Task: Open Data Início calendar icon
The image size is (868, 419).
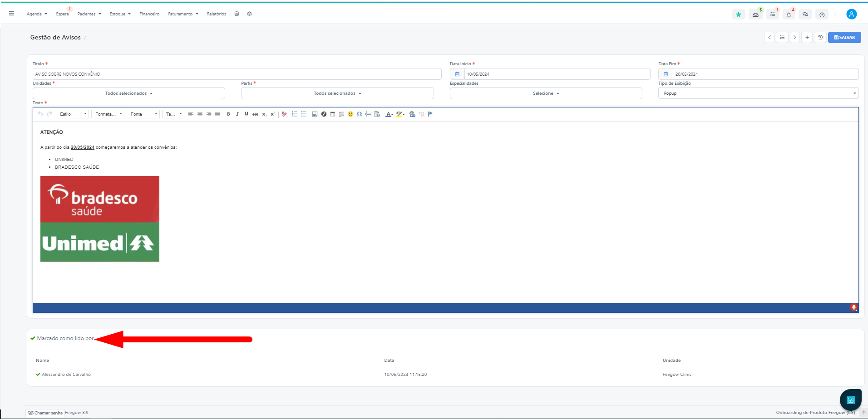Action: point(457,74)
